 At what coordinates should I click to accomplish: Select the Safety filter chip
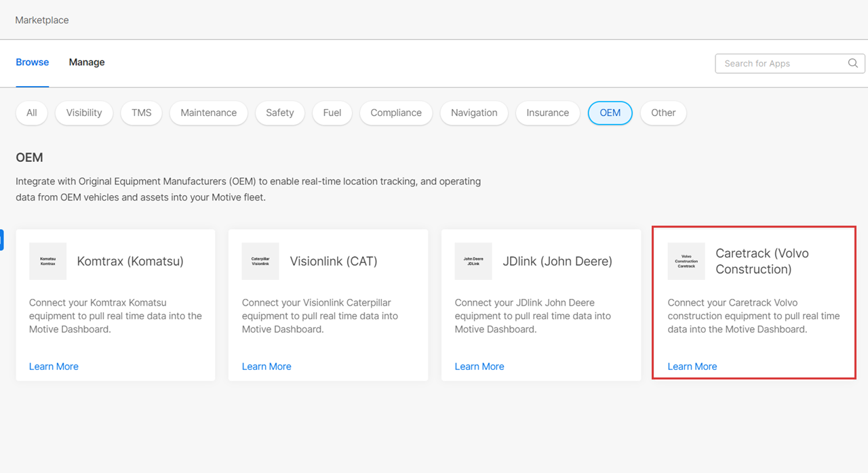279,113
